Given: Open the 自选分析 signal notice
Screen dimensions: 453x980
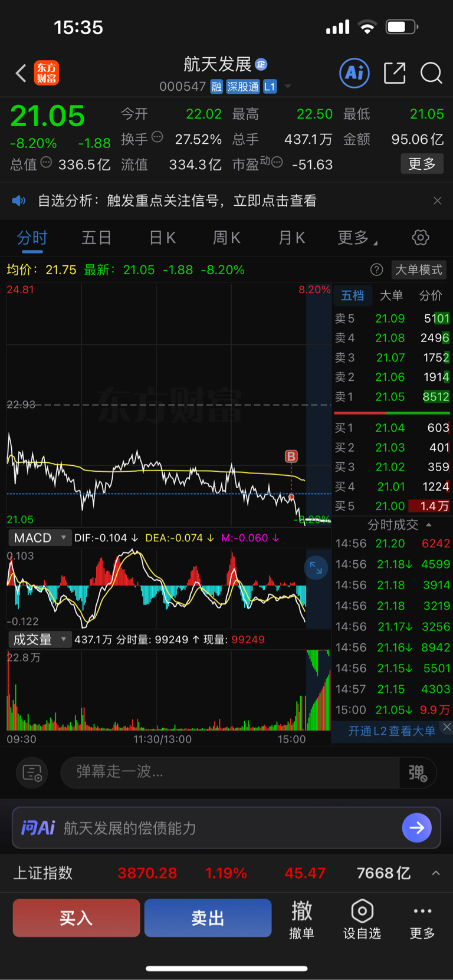Looking at the screenshot, I should click(177, 201).
